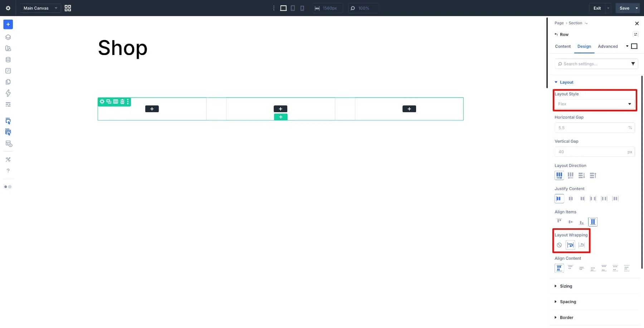Add new row with green plus button
The height and width of the screenshot is (328, 644).
coord(280,117)
